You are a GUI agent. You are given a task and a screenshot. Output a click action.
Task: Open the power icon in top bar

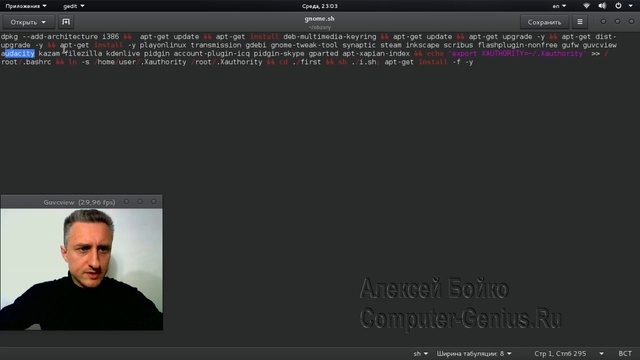pos(618,6)
